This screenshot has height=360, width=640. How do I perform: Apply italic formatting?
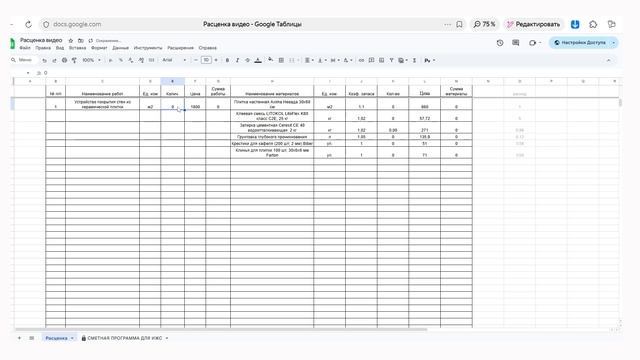237,60
